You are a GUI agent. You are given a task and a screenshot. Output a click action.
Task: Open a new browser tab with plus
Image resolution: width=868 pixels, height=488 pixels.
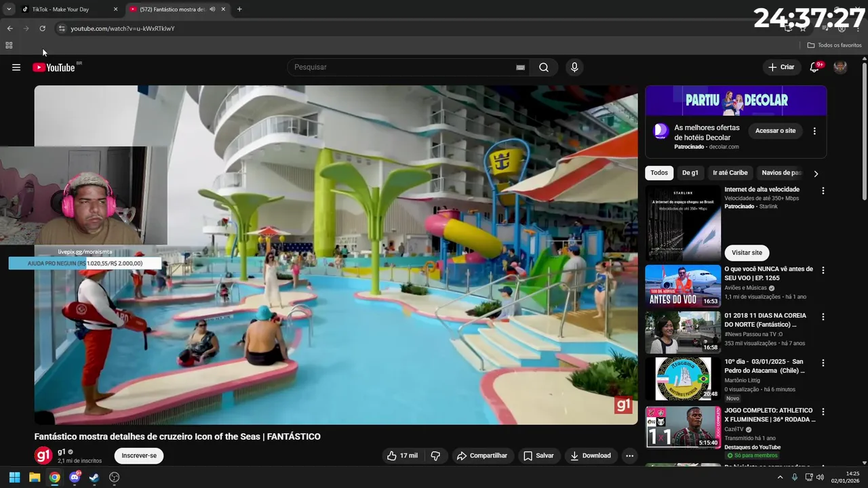coord(239,9)
